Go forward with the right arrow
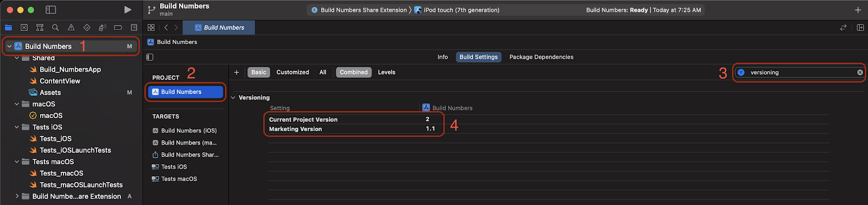Screen dimensions: 868x205 point(176,27)
